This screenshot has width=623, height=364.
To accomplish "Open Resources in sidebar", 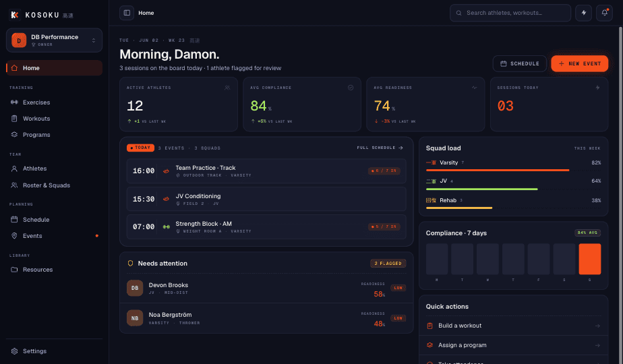I will 55,270.
